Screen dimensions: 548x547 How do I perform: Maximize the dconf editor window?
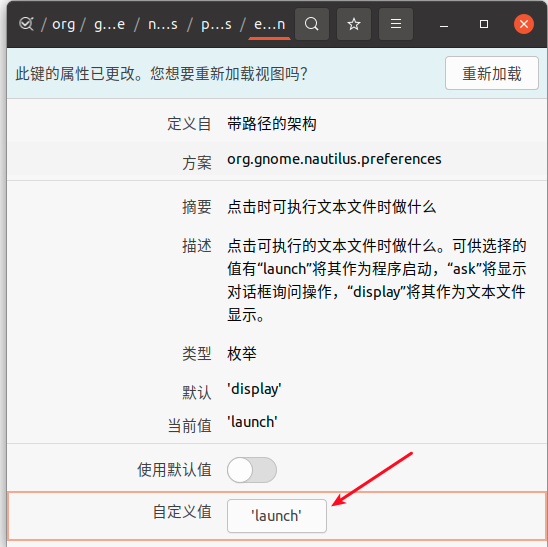pyautogui.click(x=484, y=24)
